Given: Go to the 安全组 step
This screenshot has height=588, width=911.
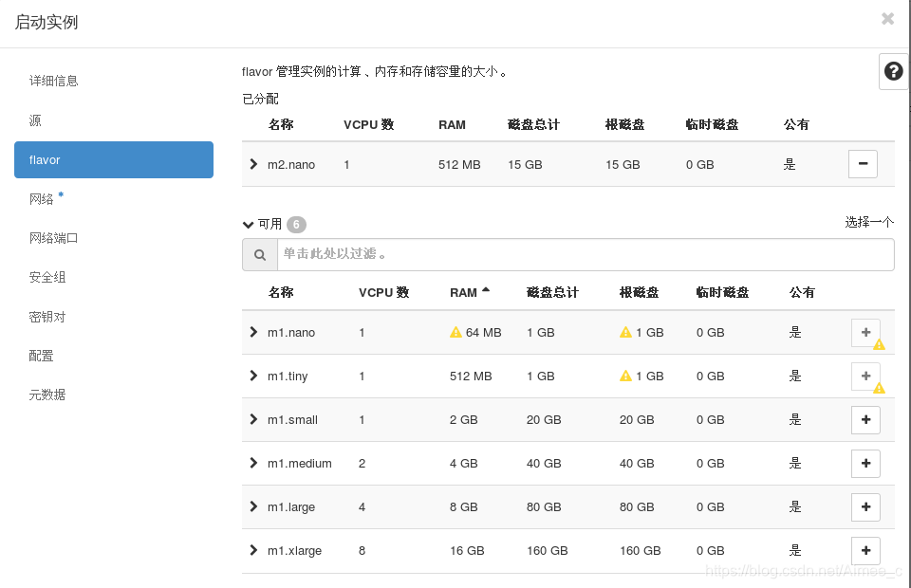Looking at the screenshot, I should click(x=47, y=278).
